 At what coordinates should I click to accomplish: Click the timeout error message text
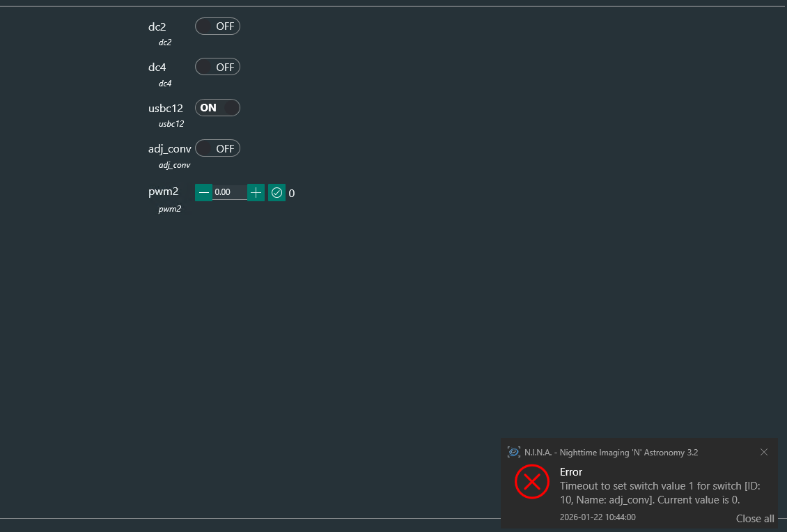[x=660, y=493]
